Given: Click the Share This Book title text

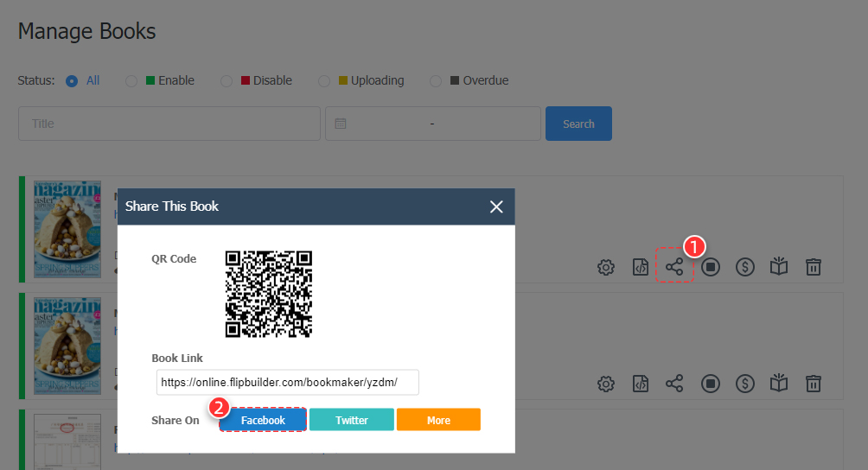Looking at the screenshot, I should coord(171,206).
